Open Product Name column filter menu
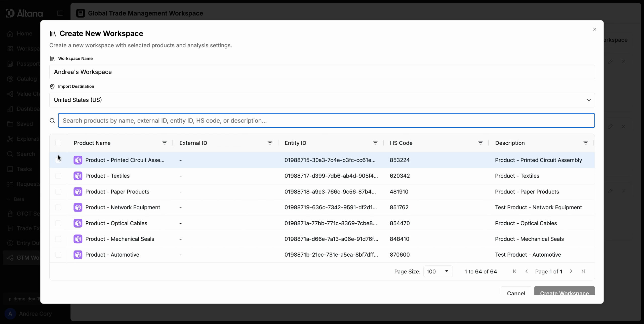Viewport: 644px width, 324px height. pyautogui.click(x=165, y=143)
